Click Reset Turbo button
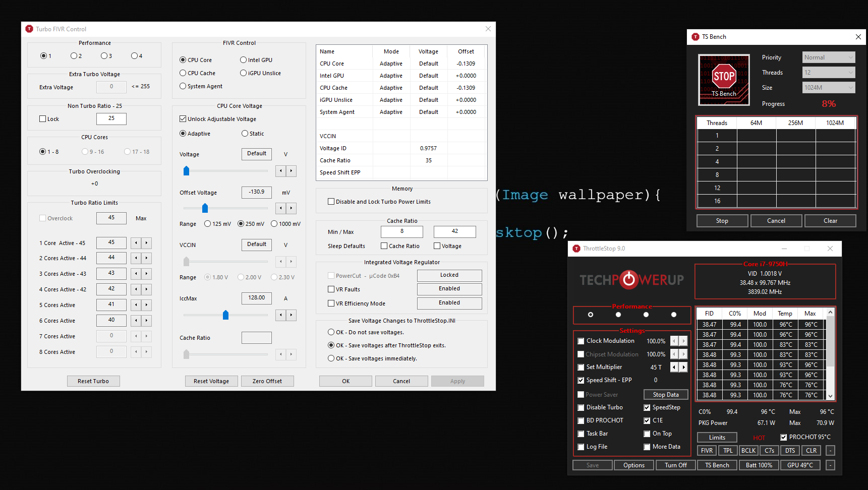 (93, 381)
